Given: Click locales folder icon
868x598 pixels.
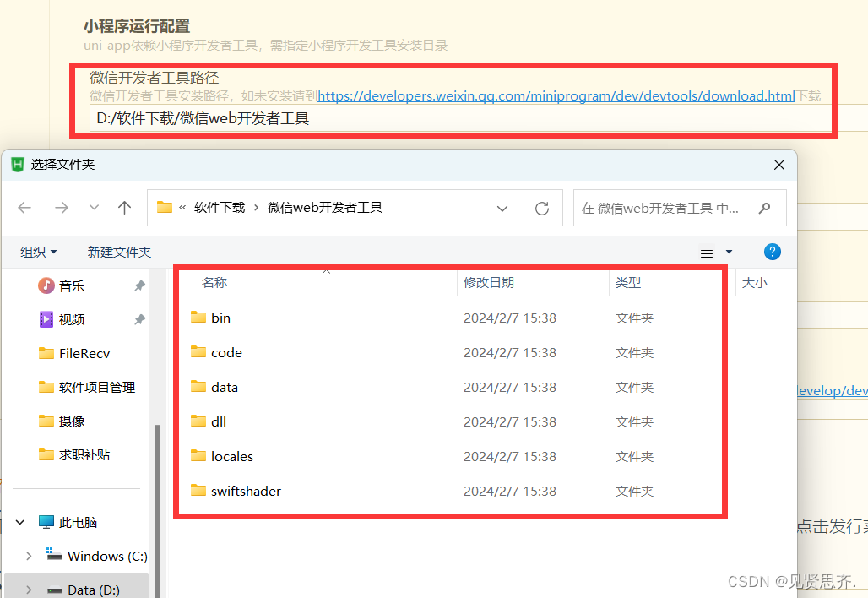Looking at the screenshot, I should (198, 455).
